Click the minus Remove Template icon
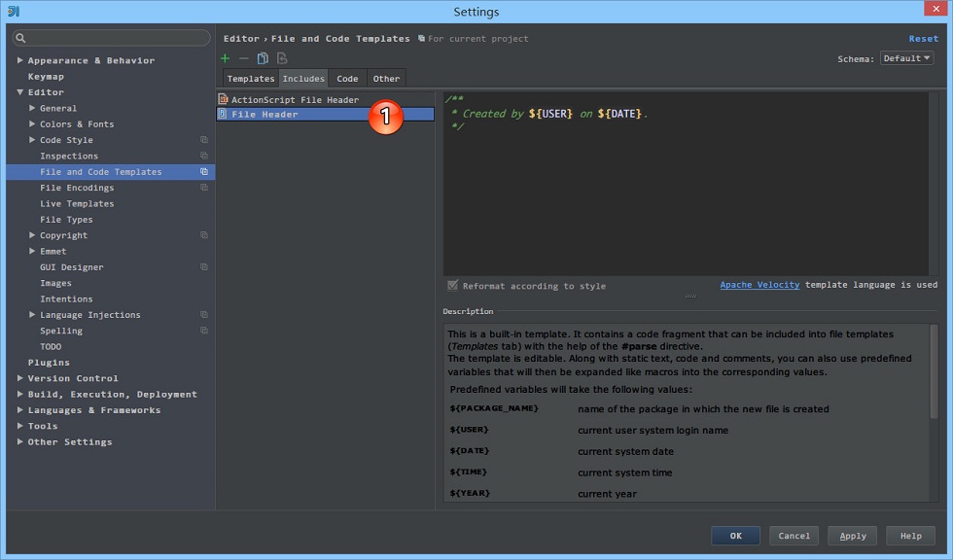This screenshot has height=560, width=953. 244,58
